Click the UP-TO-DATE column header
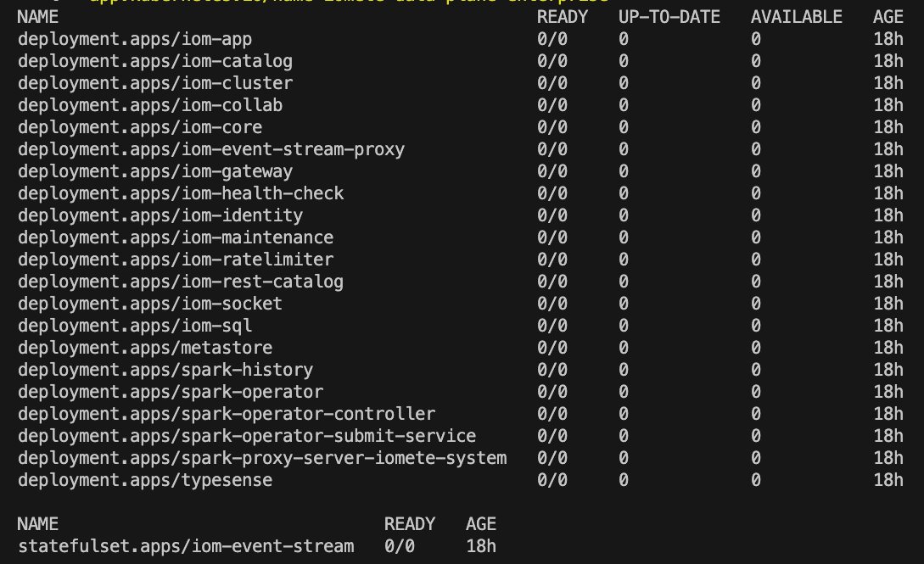 669,17
